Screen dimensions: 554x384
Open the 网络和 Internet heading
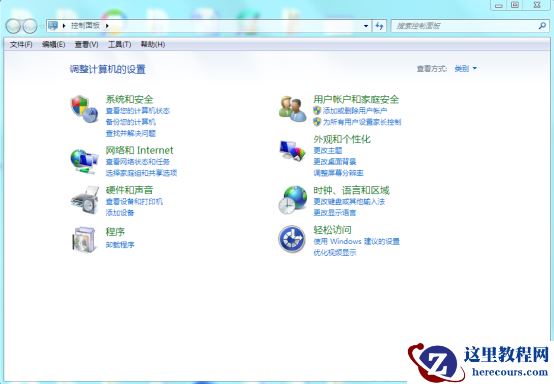tap(140, 150)
